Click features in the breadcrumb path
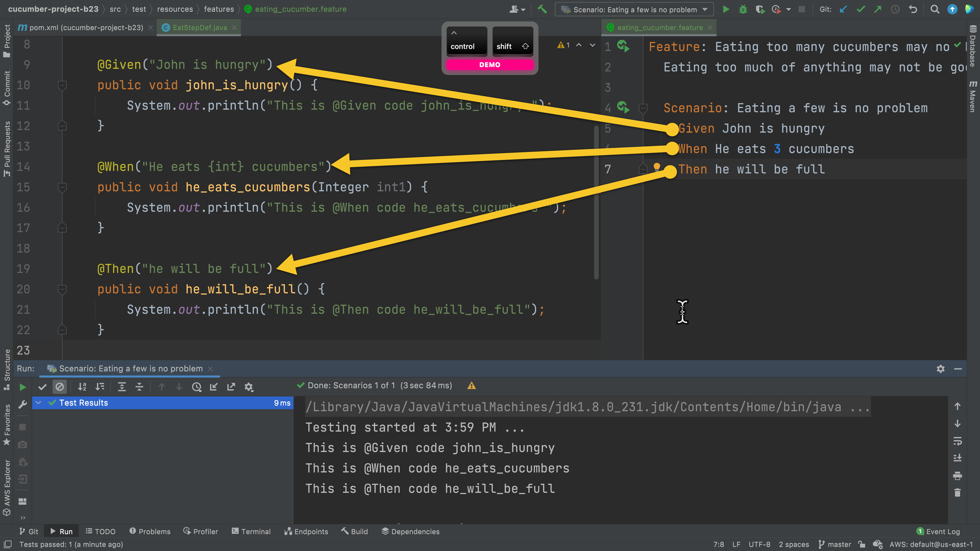Screen dimensions: 980x551 tap(219, 9)
